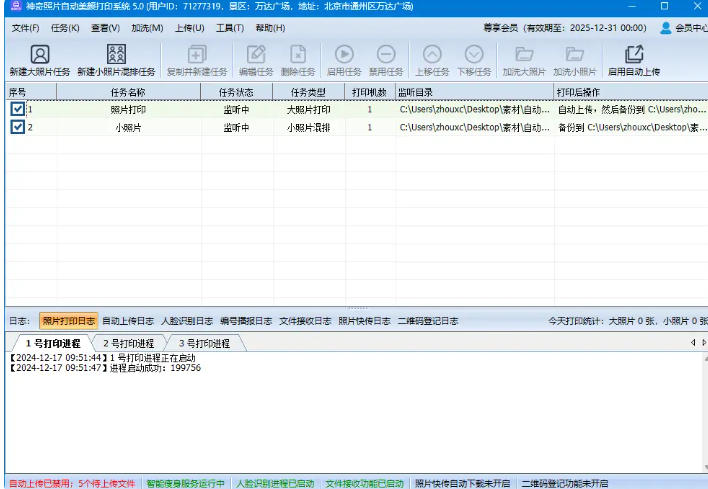708x489 pixels.
Task: Sort by 打印机数 column header
Action: [x=370, y=92]
